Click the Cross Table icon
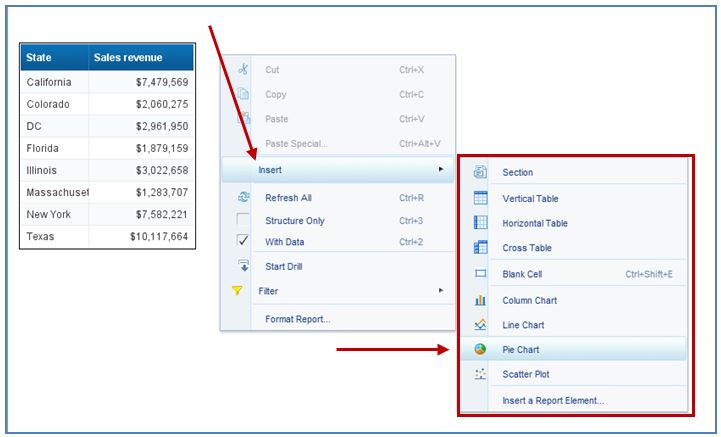721x437 pixels. point(480,247)
